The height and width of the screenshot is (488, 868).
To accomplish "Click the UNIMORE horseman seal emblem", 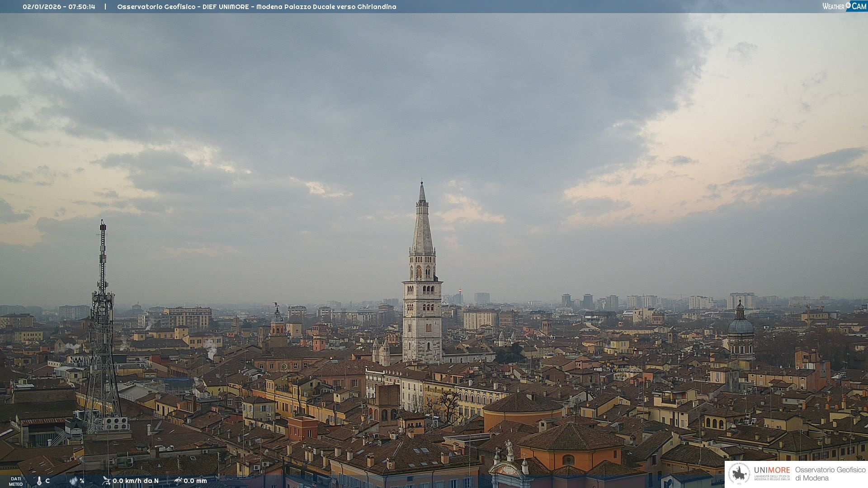I will click(x=740, y=474).
